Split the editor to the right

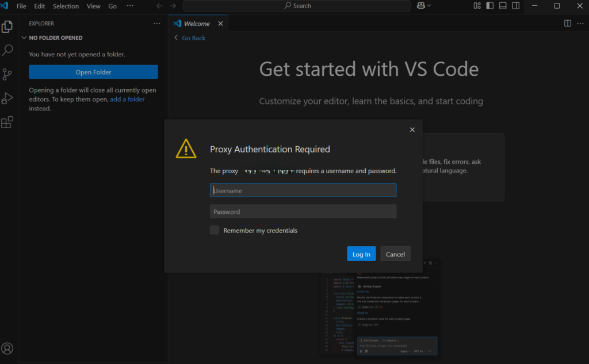pyautogui.click(x=568, y=24)
